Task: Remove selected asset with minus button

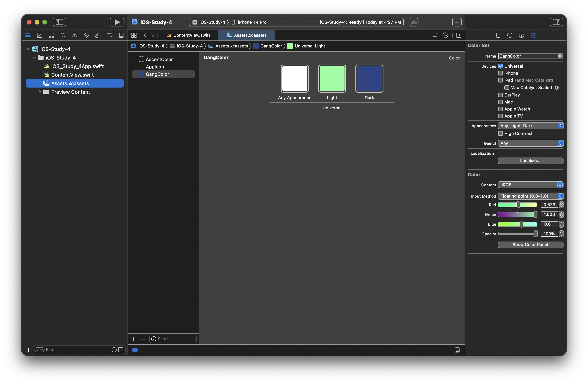Action: tap(143, 339)
